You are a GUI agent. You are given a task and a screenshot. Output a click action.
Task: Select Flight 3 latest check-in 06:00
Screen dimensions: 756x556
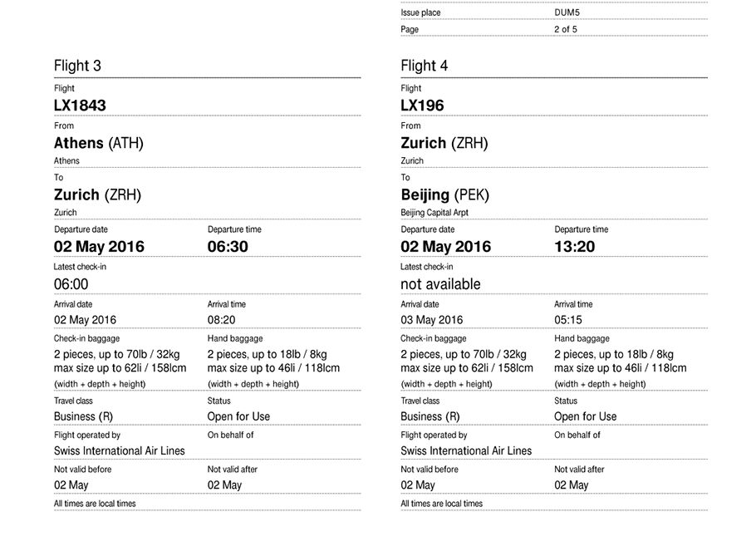click(71, 284)
